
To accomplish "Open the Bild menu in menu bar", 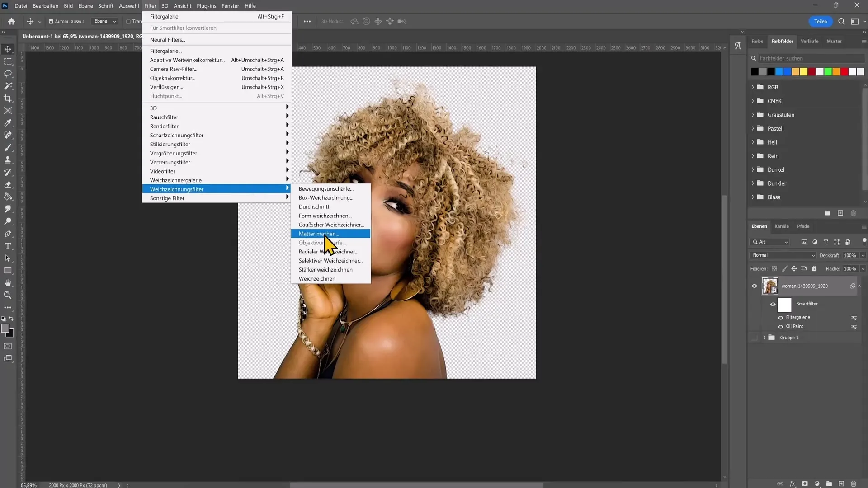I will click(x=68, y=6).
